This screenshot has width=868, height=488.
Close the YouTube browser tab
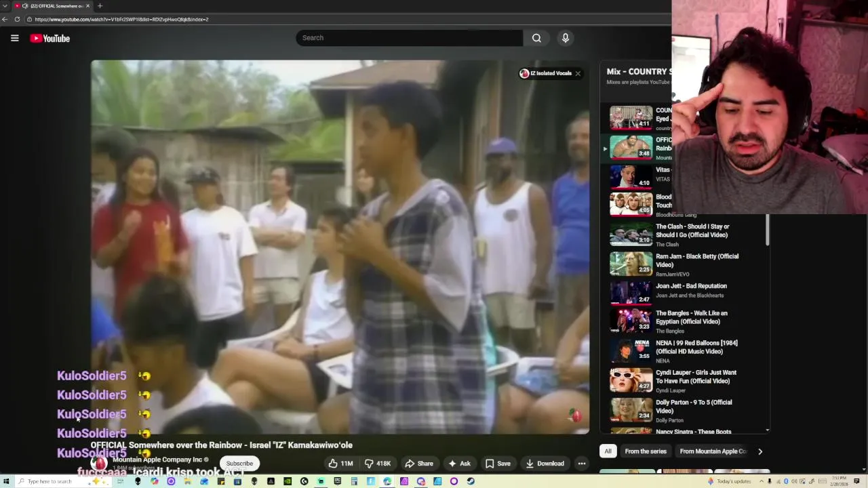click(87, 6)
